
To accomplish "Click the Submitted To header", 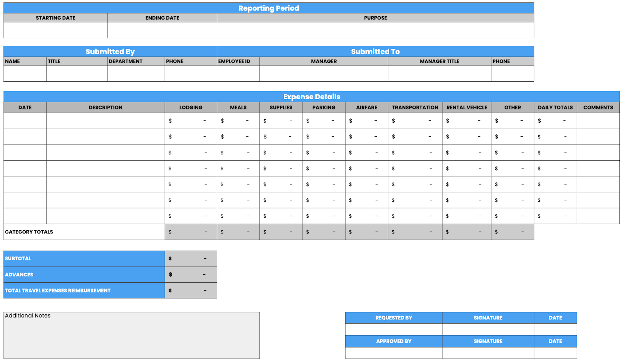I will pos(375,52).
